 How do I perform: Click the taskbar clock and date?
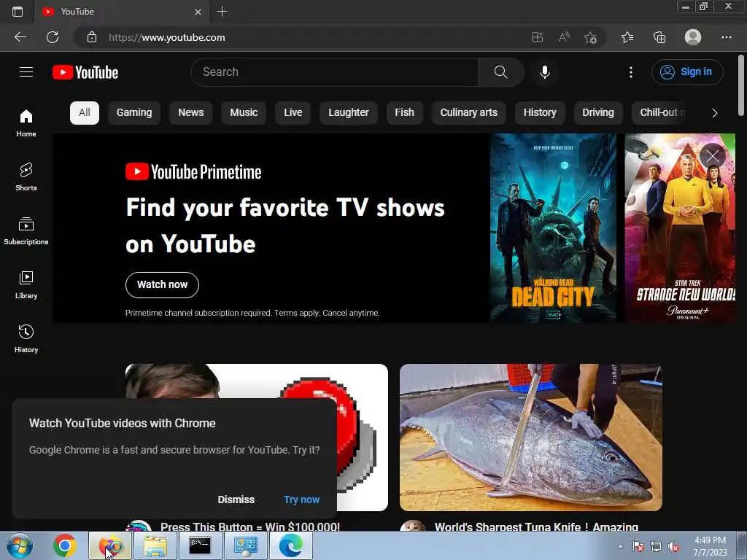pyautogui.click(x=710, y=546)
